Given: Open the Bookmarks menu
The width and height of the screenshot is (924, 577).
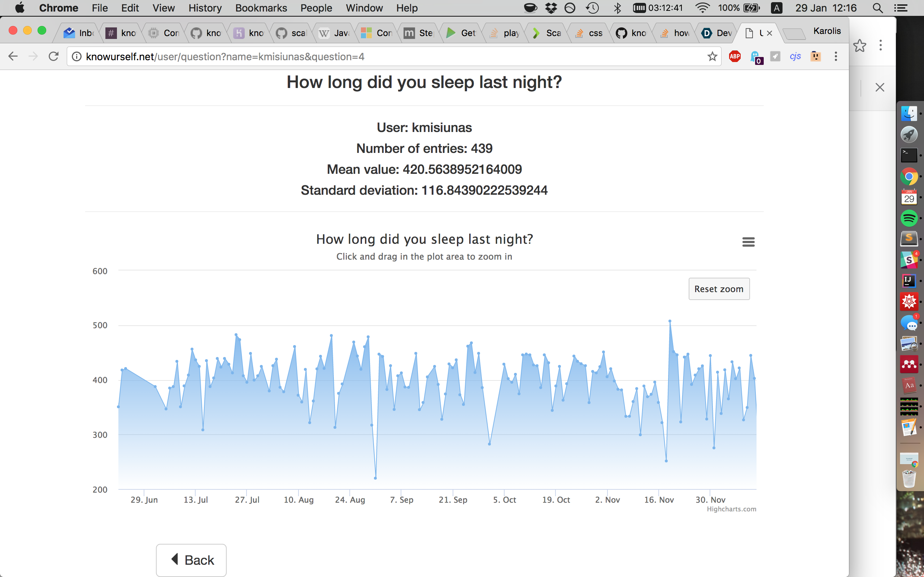Looking at the screenshot, I should pyautogui.click(x=261, y=8).
